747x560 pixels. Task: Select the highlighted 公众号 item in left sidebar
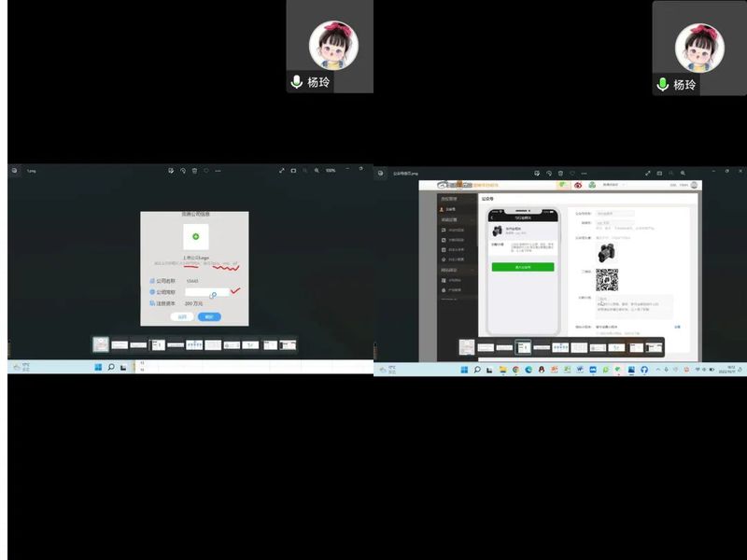[451, 209]
